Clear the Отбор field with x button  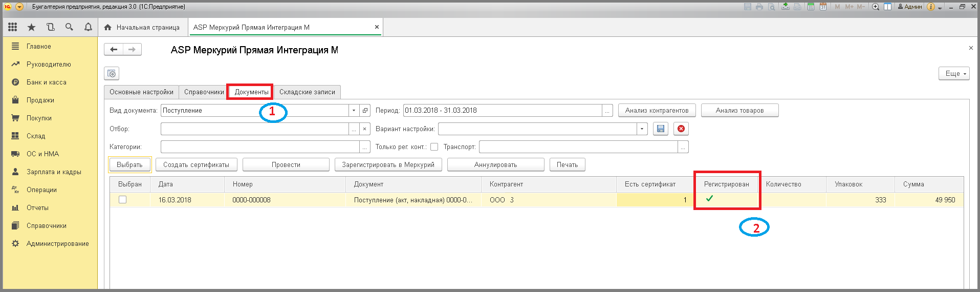click(365, 129)
